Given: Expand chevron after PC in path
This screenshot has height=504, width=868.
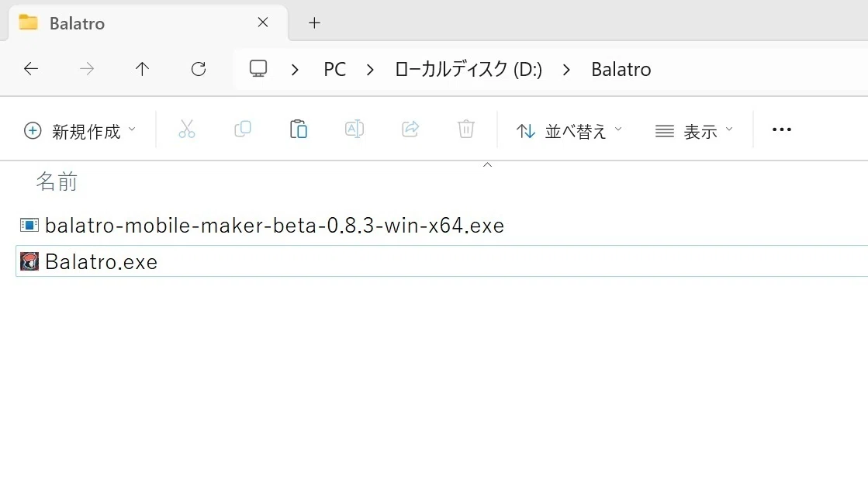Looking at the screenshot, I should coord(370,70).
